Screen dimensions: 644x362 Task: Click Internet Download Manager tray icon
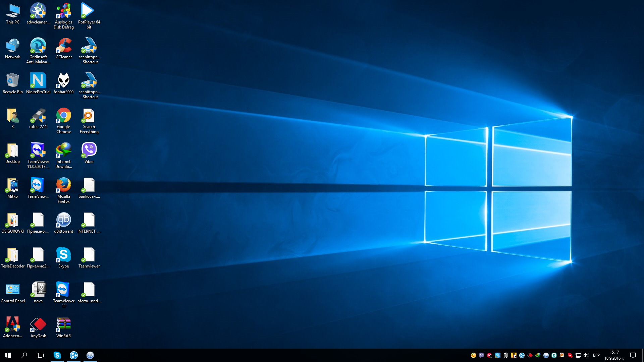tap(538, 355)
